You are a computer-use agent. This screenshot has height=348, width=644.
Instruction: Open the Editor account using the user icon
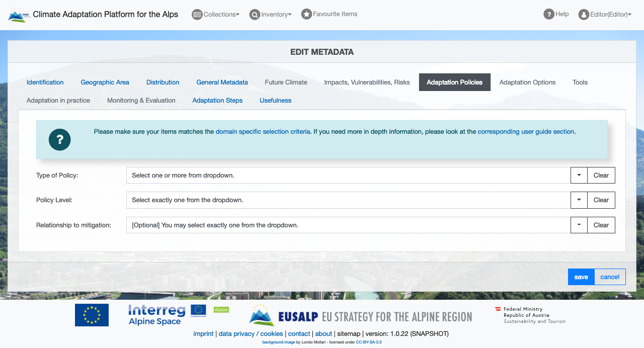[583, 14]
